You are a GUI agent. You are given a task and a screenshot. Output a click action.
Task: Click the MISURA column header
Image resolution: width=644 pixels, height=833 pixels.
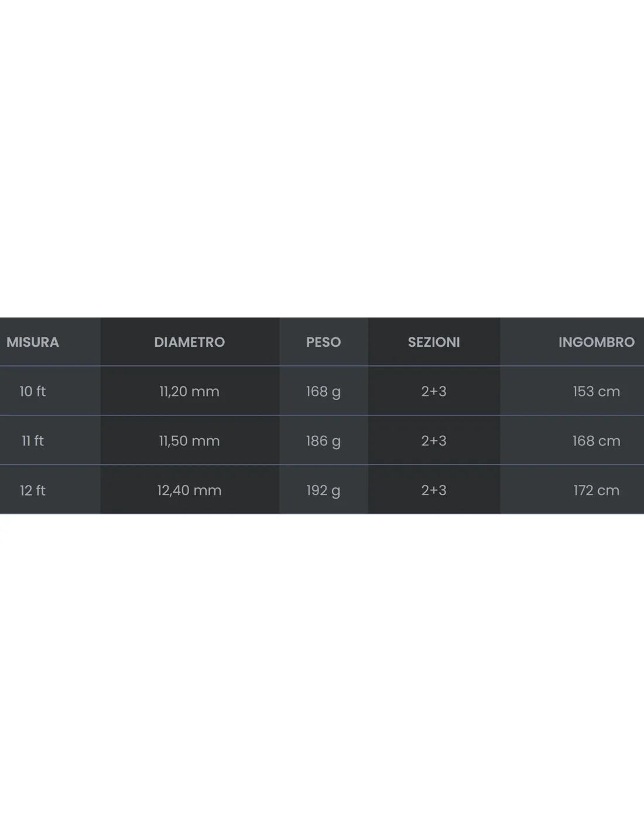(33, 342)
